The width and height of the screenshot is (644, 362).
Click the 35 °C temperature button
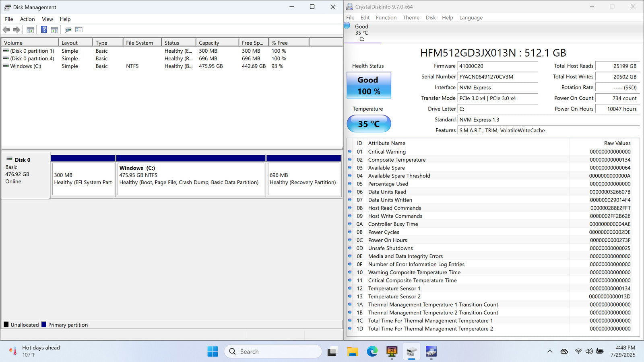click(x=369, y=124)
